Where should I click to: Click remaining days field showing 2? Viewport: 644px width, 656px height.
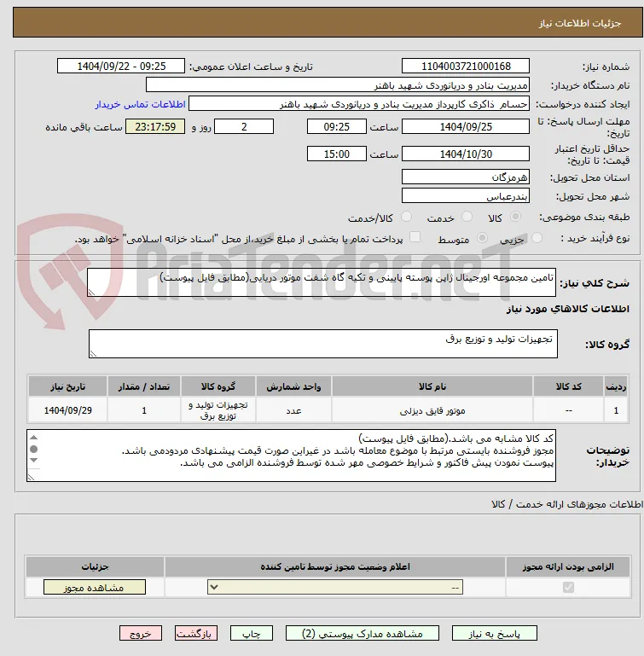pos(244,126)
